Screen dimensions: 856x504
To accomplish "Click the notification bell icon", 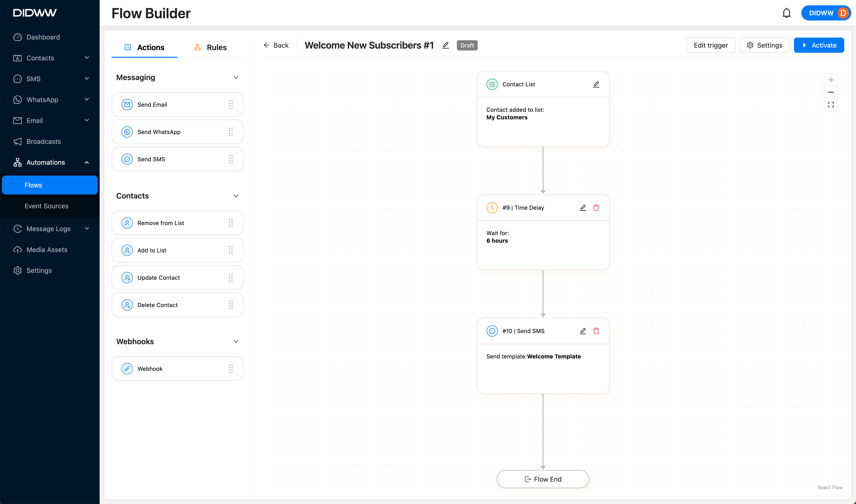I will [786, 13].
